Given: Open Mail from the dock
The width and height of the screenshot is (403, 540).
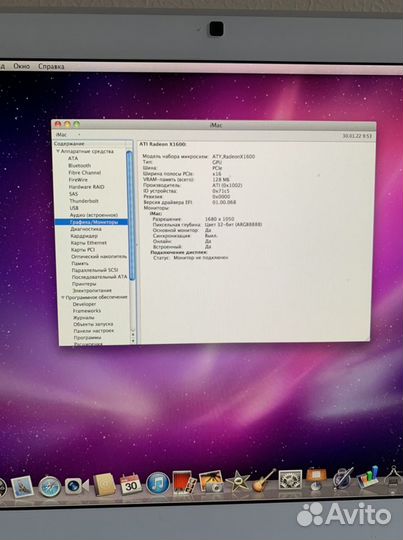Looking at the screenshot, I should 22,487.
